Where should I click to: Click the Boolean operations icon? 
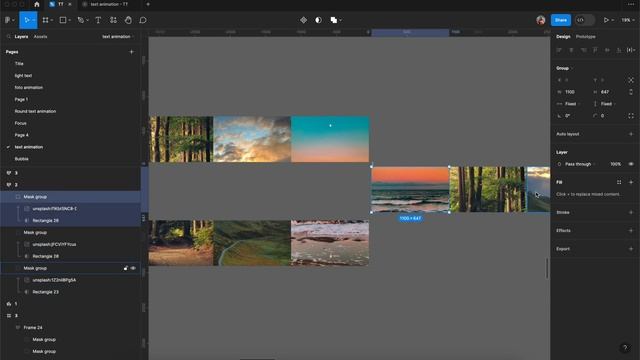[x=333, y=20]
